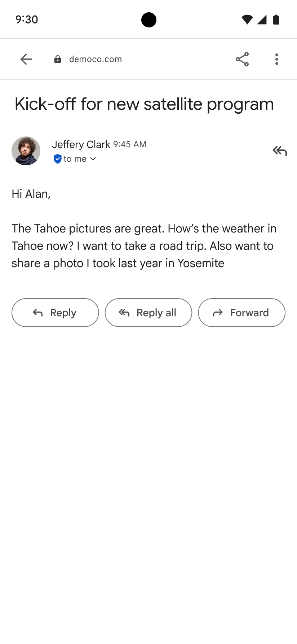This screenshot has width=297, height=644.
Task: Tap the democo.com address text
Action: click(x=96, y=59)
